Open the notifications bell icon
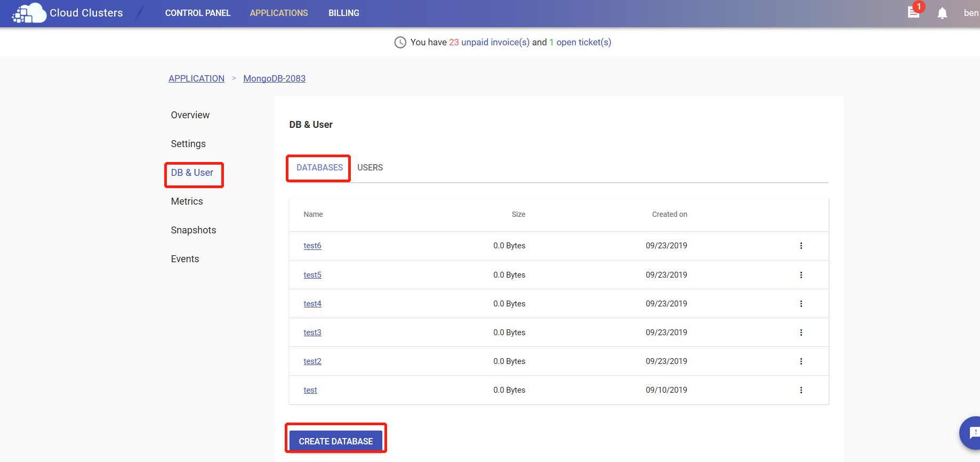 click(x=942, y=13)
